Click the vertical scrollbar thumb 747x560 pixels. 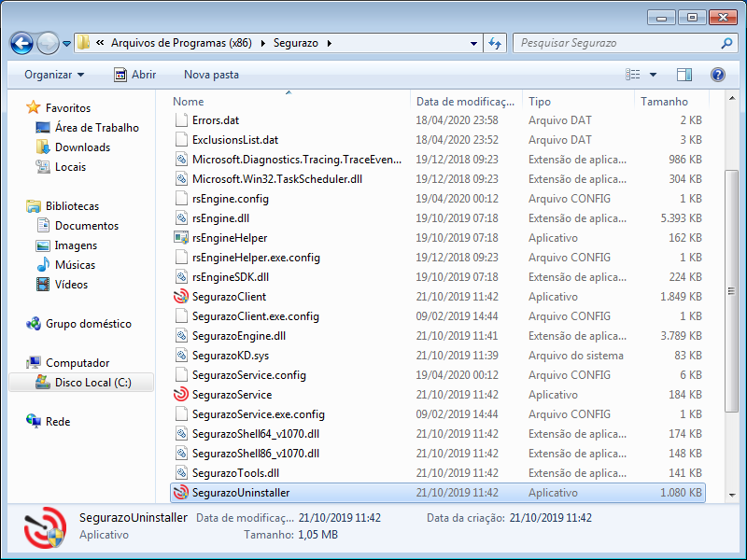click(732, 291)
